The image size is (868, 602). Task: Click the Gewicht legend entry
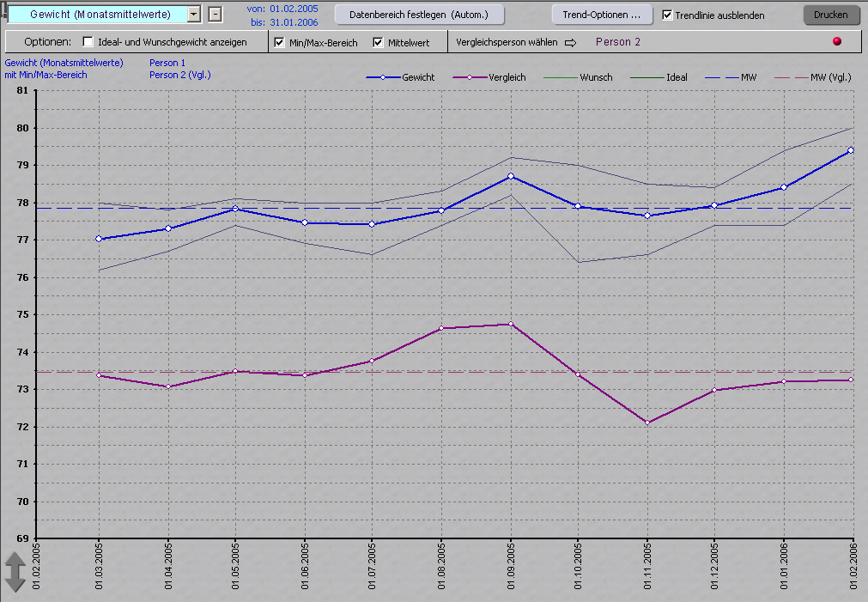pyautogui.click(x=400, y=77)
